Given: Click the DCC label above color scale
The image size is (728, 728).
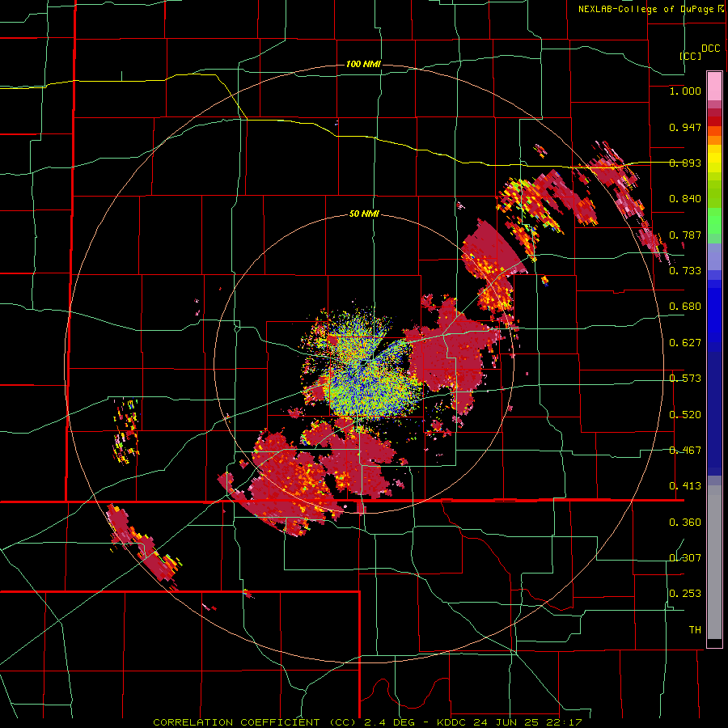Looking at the screenshot, I should [x=710, y=49].
